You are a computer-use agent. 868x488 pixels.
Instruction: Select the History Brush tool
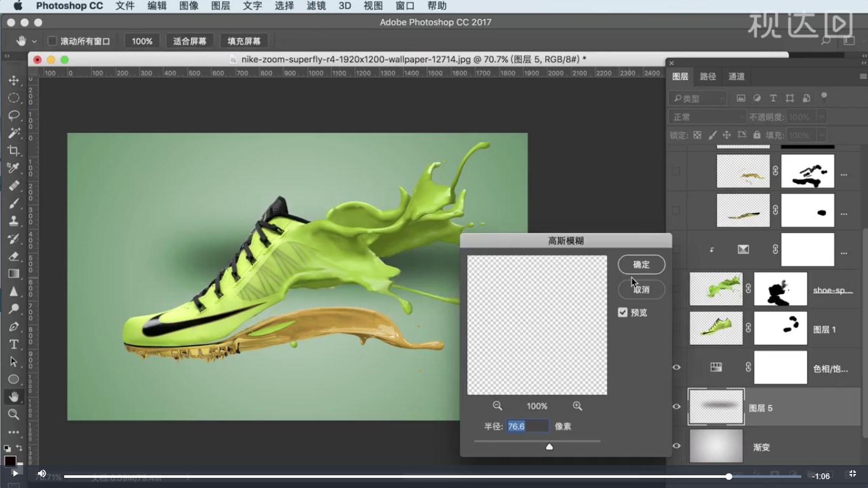tap(13, 239)
